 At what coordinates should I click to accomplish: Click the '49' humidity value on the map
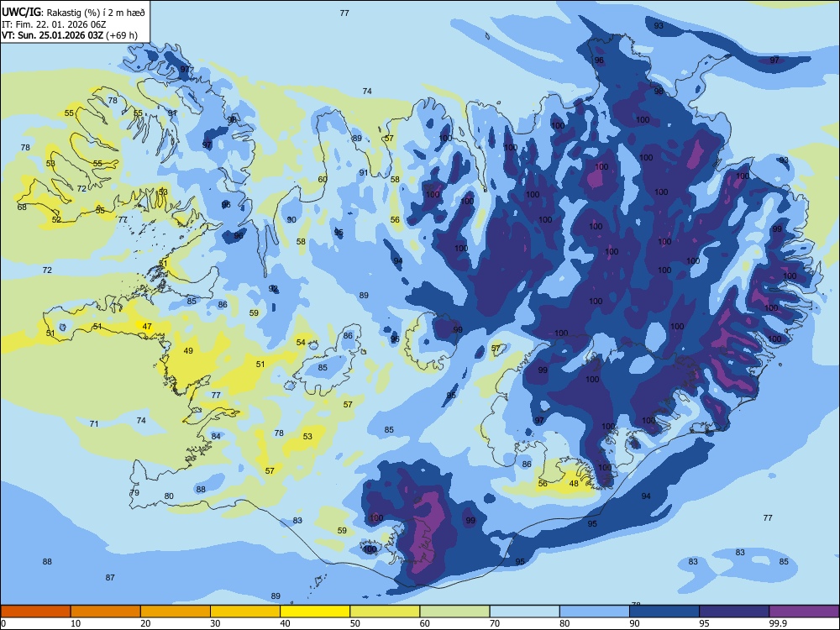pyautogui.click(x=188, y=351)
